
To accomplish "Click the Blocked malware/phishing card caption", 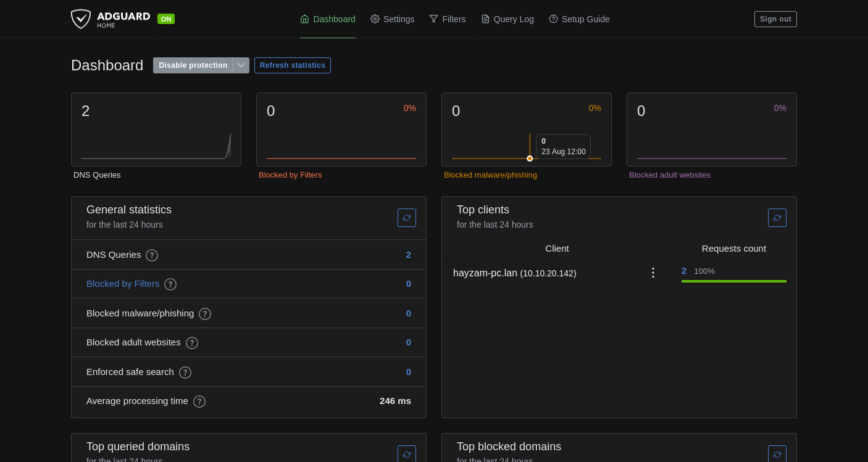I will click(490, 175).
